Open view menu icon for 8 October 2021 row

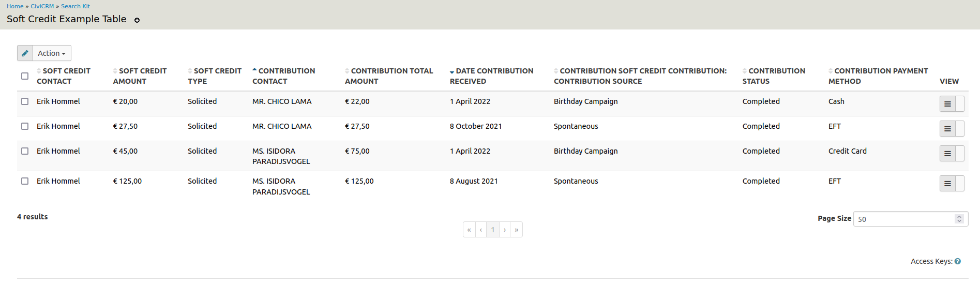point(947,129)
